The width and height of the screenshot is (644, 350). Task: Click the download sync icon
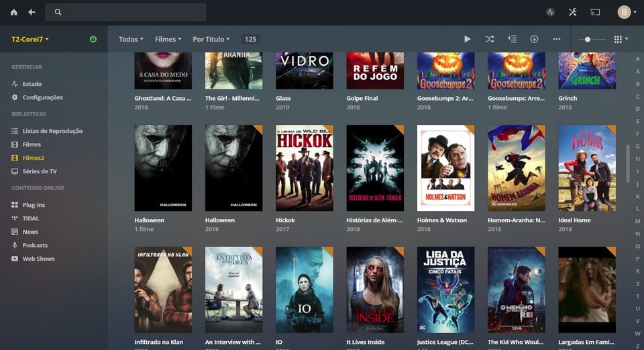(535, 39)
